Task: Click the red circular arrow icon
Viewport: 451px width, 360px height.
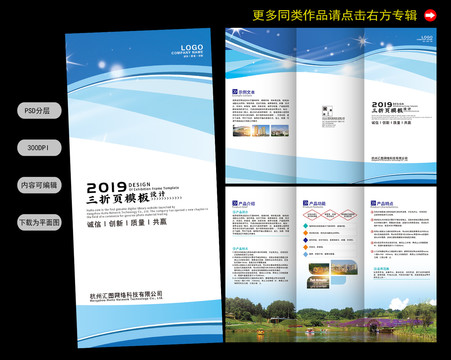Action: point(430,15)
